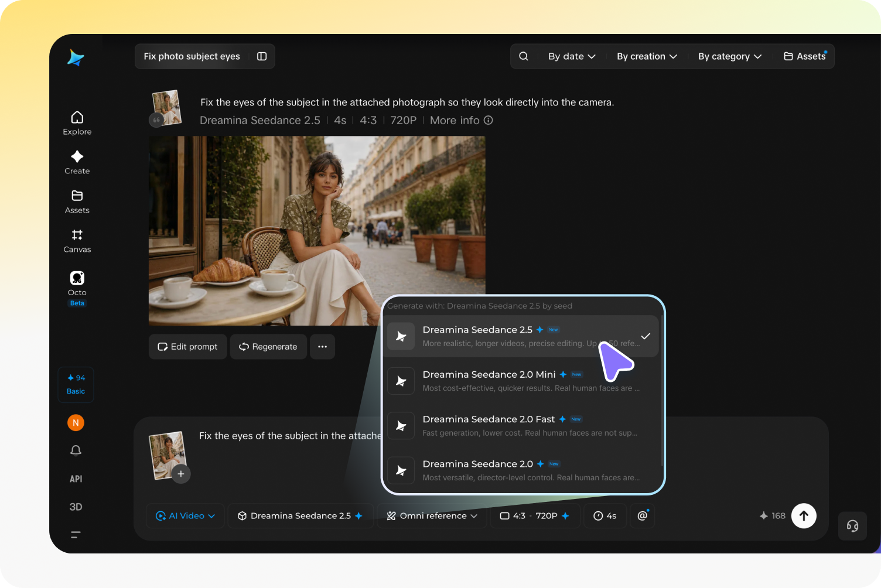This screenshot has width=881, height=588.
Task: Choose Dreamina Seedance 2.0 Mini model
Action: pos(522,381)
